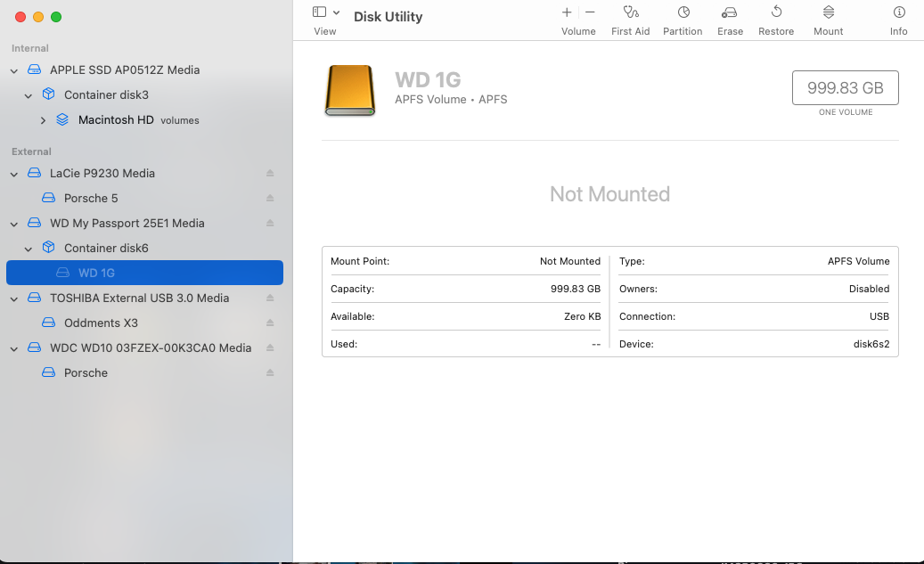Eject the Oddments X3 volume
Viewport: 924px width, 564px height.
(x=270, y=323)
